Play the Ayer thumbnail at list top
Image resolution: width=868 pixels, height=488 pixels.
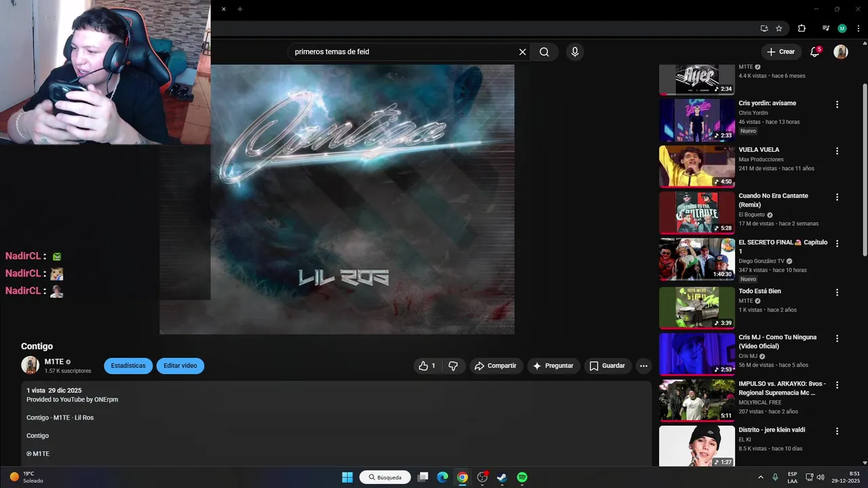(x=697, y=79)
